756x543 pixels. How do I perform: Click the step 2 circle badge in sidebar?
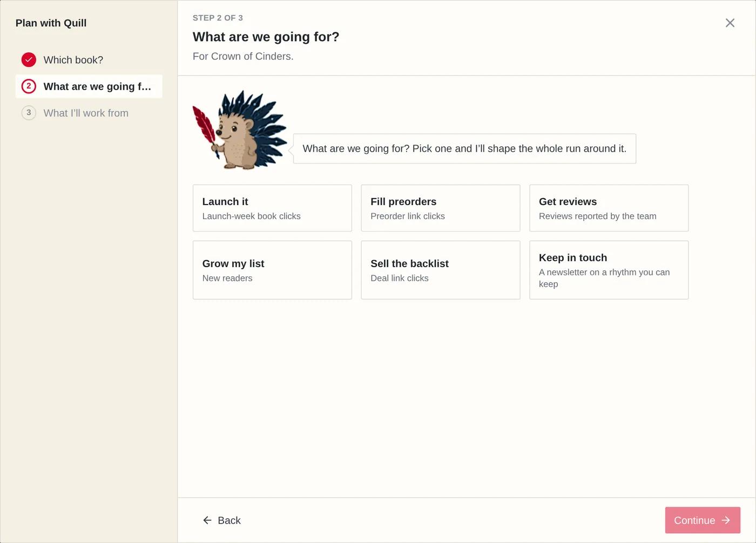point(29,86)
